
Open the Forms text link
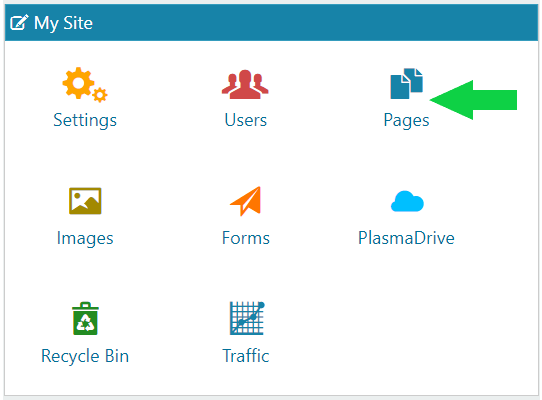point(245,238)
